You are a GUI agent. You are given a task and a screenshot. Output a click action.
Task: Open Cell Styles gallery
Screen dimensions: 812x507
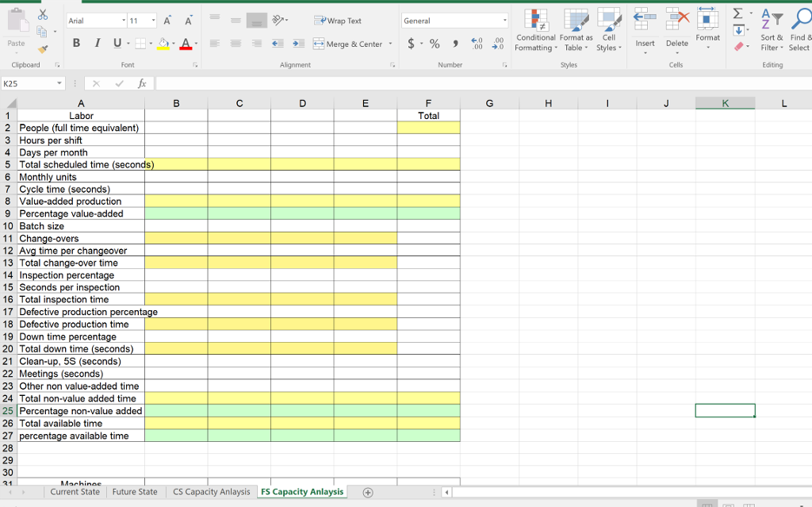(608, 30)
